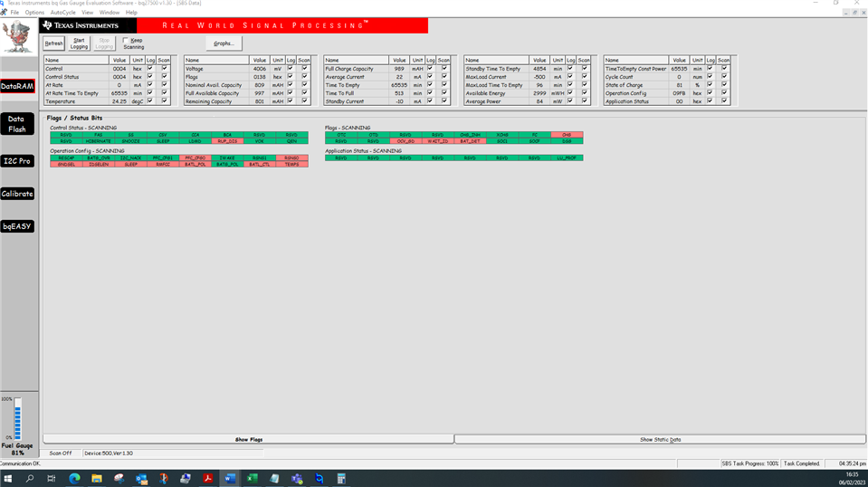This screenshot has height=487, width=868.
Task: Open the Windows Start menu
Action: pos(8,478)
